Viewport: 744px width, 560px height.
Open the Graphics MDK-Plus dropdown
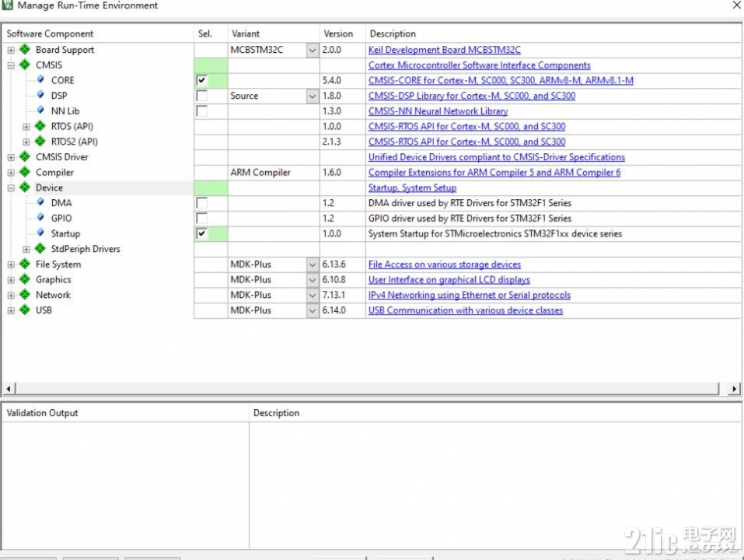[313, 280]
